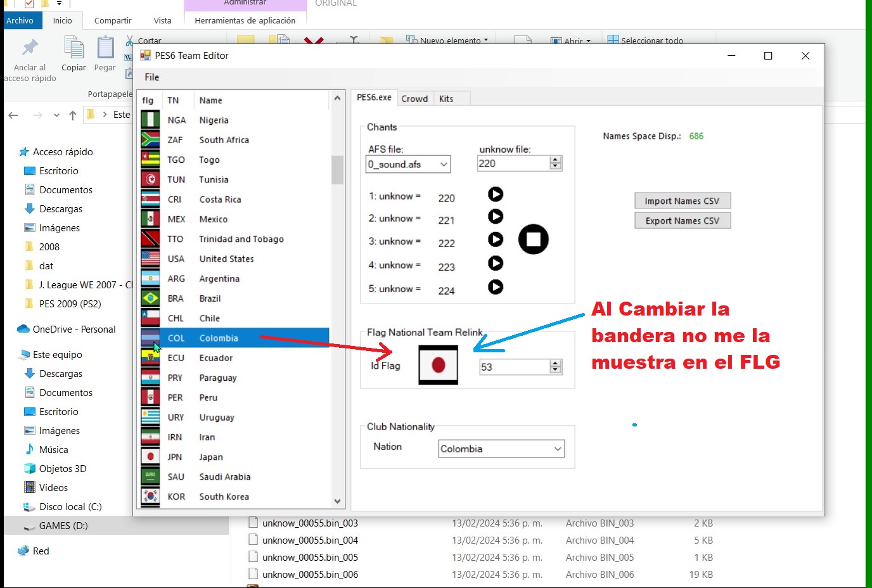Click team list scroll down arrow
This screenshot has width=872, height=588.
pyautogui.click(x=337, y=501)
